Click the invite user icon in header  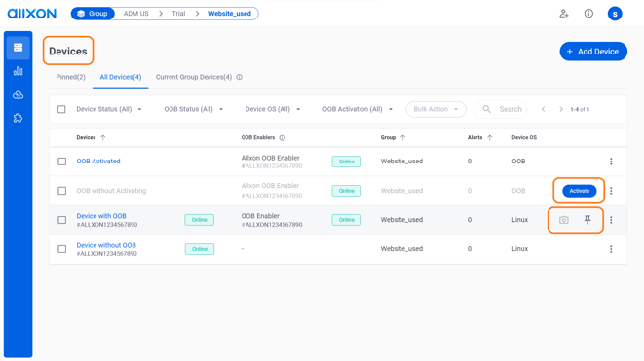pyautogui.click(x=564, y=14)
